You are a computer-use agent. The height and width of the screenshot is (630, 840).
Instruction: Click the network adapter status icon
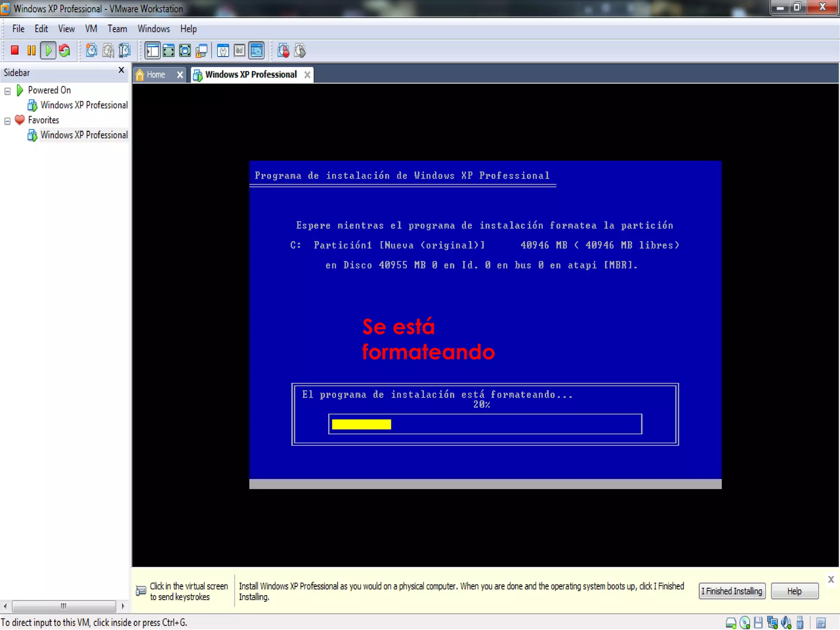tap(772, 623)
